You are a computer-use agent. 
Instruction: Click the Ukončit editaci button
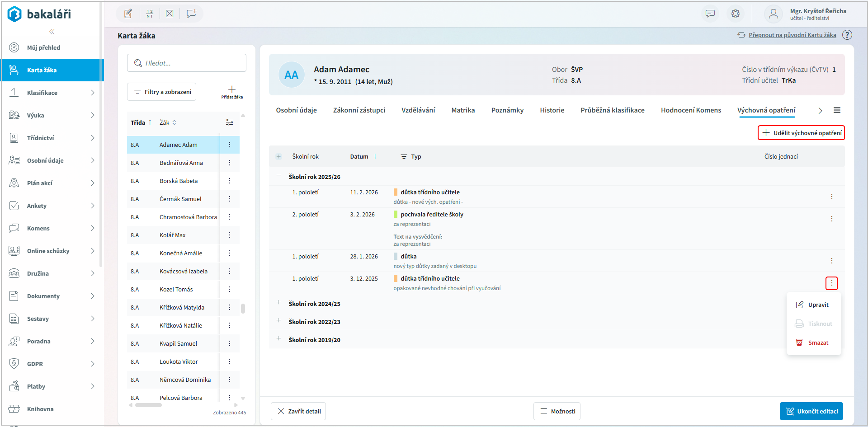click(811, 411)
